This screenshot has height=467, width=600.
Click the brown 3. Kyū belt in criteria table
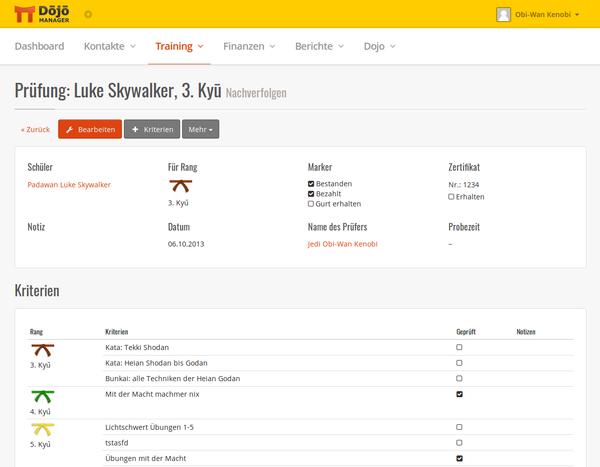click(x=42, y=351)
